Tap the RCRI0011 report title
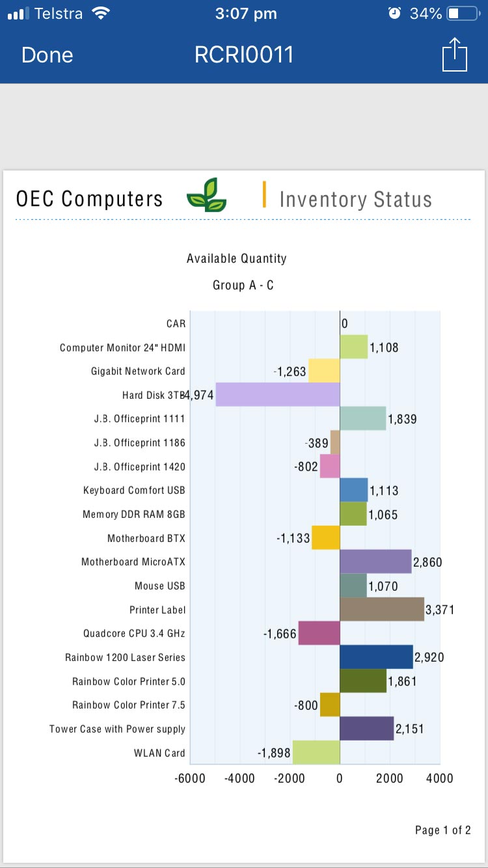Screen dimensions: 488x868 pos(244,55)
